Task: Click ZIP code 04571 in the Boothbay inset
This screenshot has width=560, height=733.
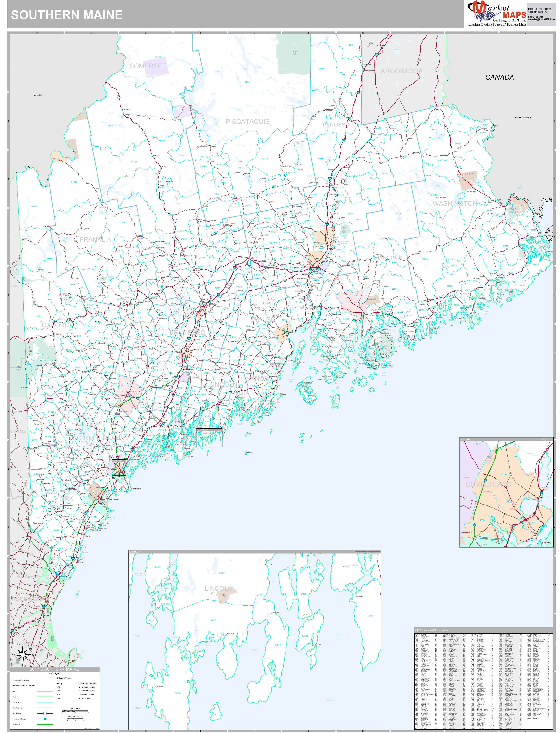Action: [158, 567]
